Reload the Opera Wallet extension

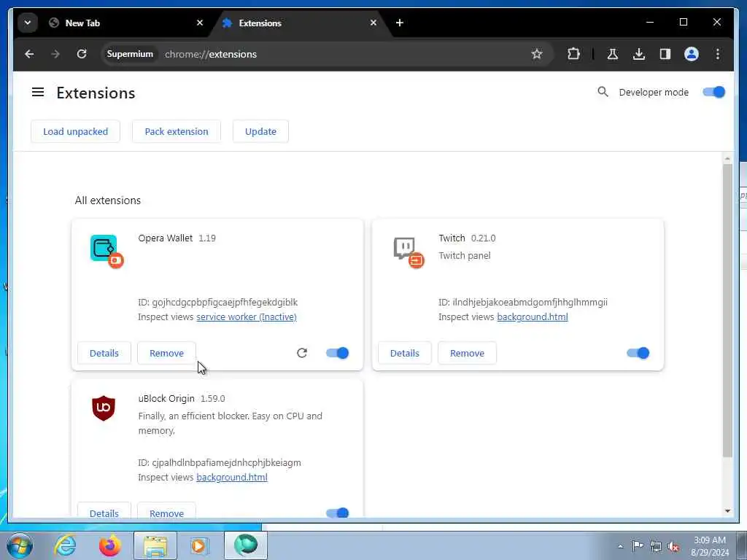[x=302, y=353]
